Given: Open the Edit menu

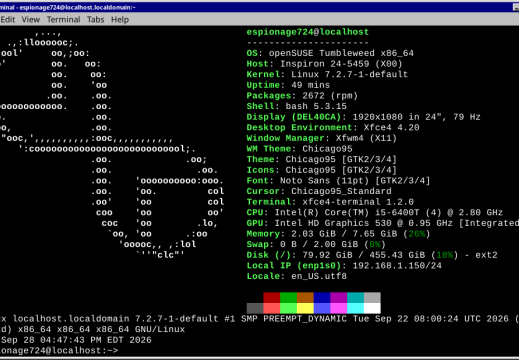Looking at the screenshot, I should point(7,20).
